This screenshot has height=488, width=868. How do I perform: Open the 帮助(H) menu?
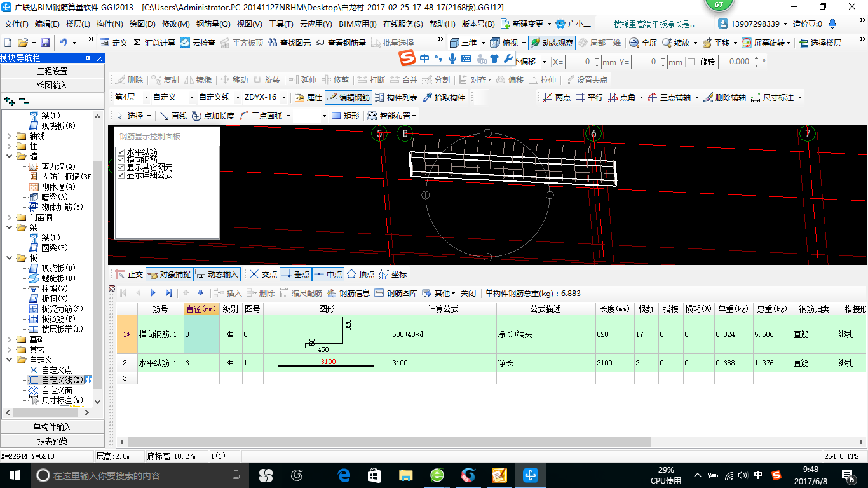coord(442,24)
